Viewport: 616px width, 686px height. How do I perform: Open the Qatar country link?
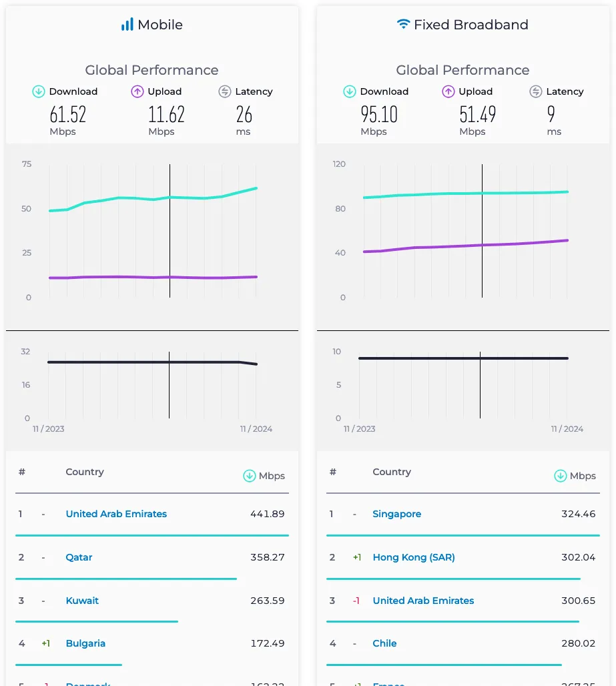79,557
